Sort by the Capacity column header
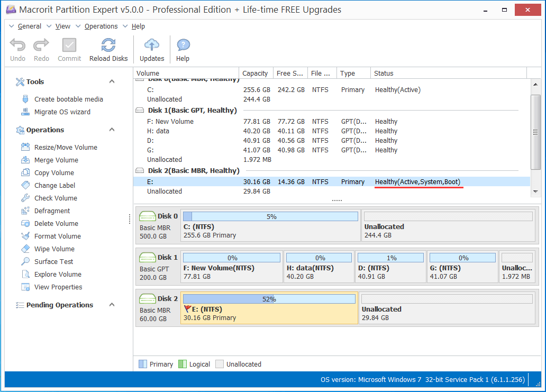Image resolution: width=546 pixels, height=392 pixels. coord(256,73)
